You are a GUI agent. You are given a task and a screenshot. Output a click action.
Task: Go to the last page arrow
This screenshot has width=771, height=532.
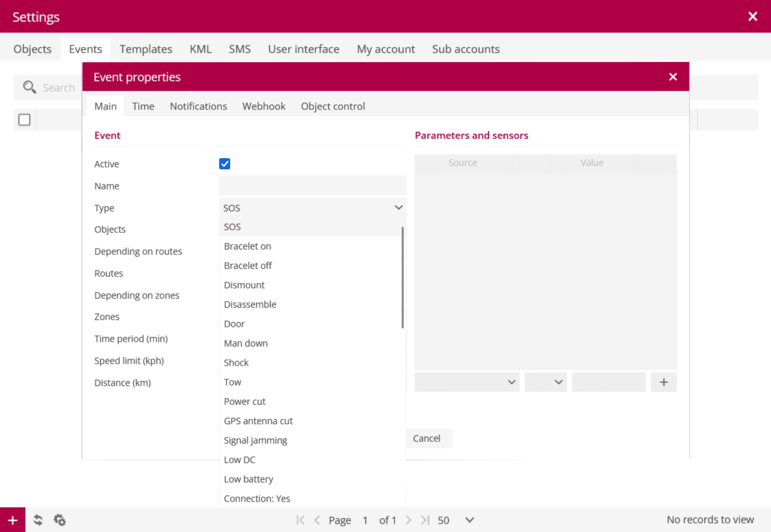pyautogui.click(x=425, y=520)
